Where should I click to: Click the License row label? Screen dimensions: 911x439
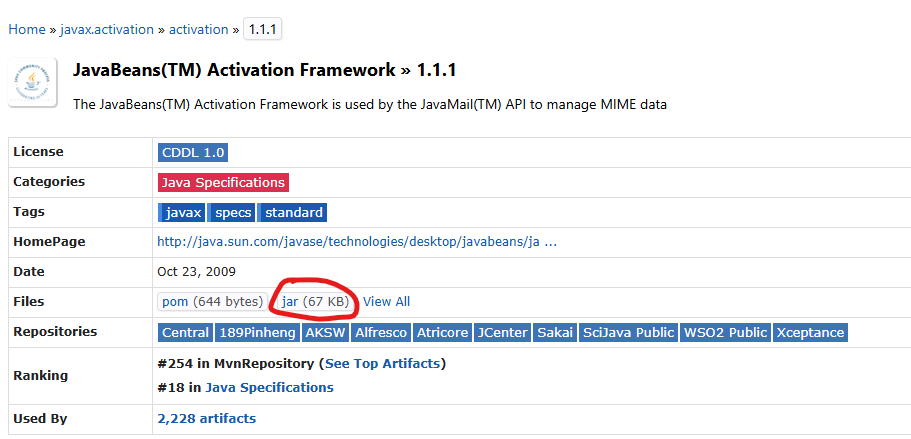[38, 152]
